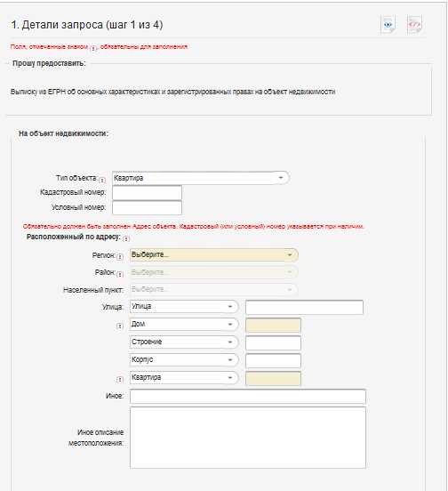The height and width of the screenshot is (491, 448).
Task: Focus the Условный номер input field
Action: point(147,208)
